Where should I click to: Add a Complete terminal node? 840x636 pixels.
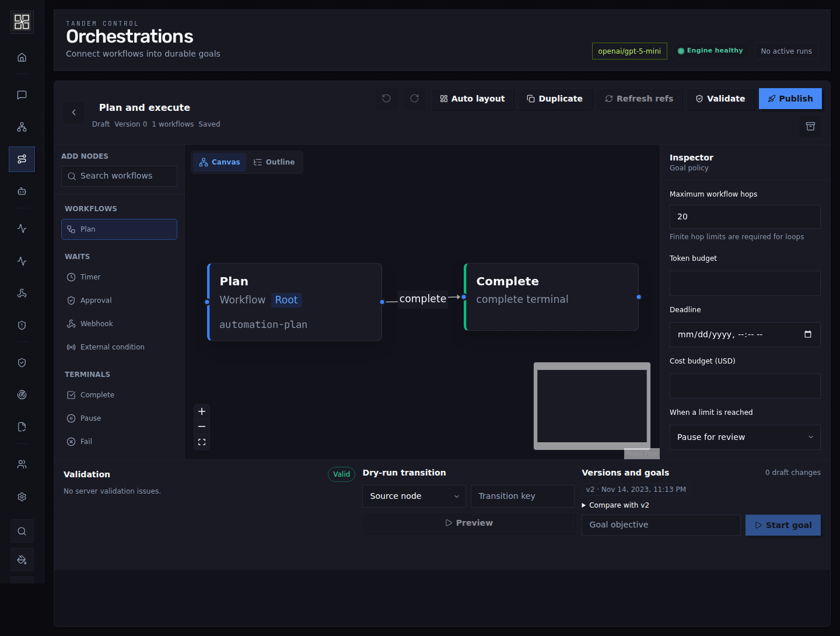(119, 395)
